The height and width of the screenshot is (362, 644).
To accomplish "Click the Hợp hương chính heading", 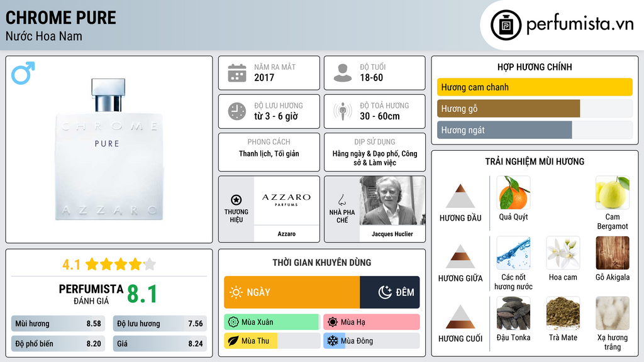I will coord(535,67).
